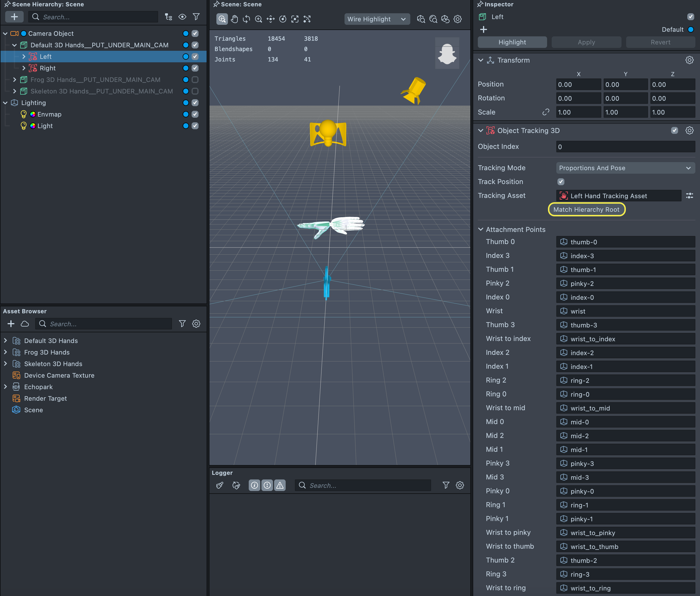
Task: Enable the Frog 3D Hands object checkbox
Action: point(195,80)
